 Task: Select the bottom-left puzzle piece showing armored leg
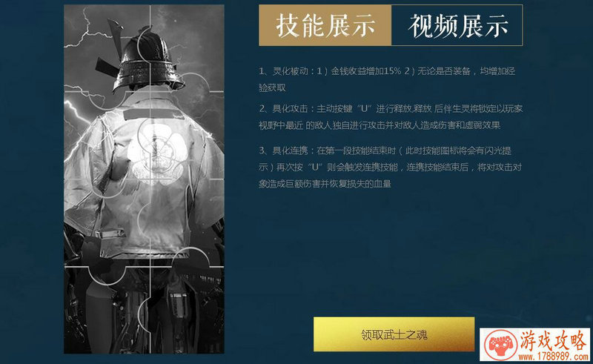pyautogui.click(x=107, y=311)
